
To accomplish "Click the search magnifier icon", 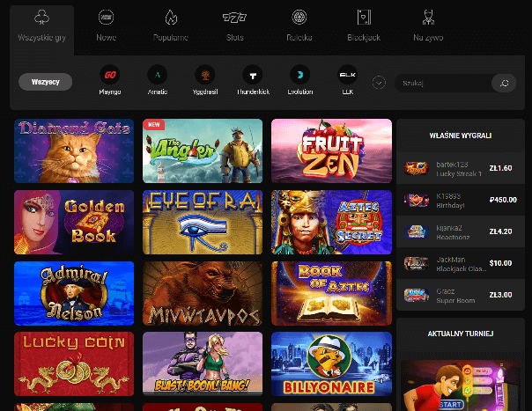I will 504,83.
